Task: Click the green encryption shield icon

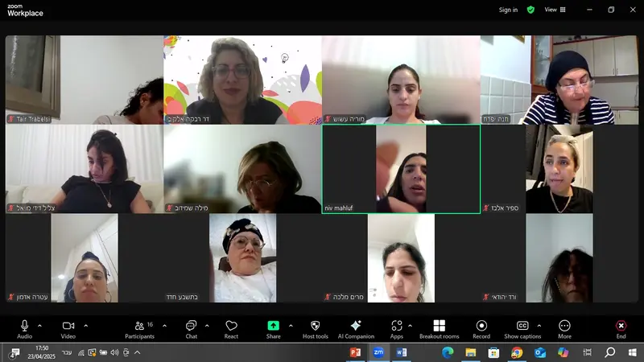Action: pyautogui.click(x=530, y=10)
